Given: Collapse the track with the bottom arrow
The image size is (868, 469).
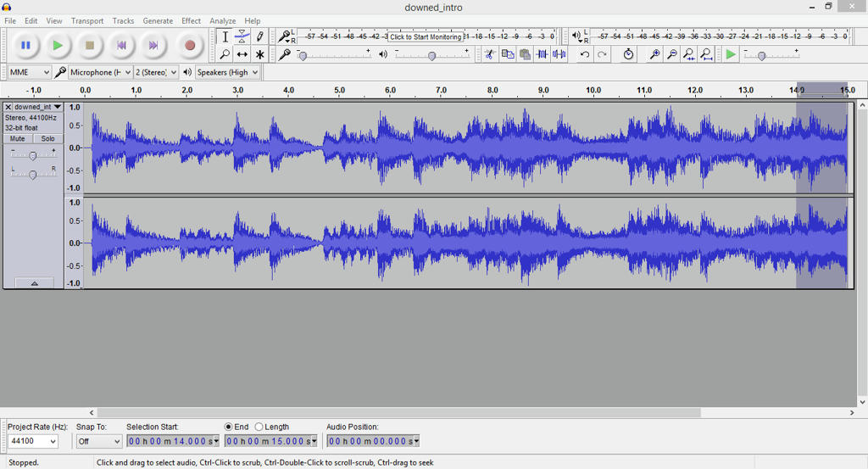Looking at the screenshot, I should [34, 283].
